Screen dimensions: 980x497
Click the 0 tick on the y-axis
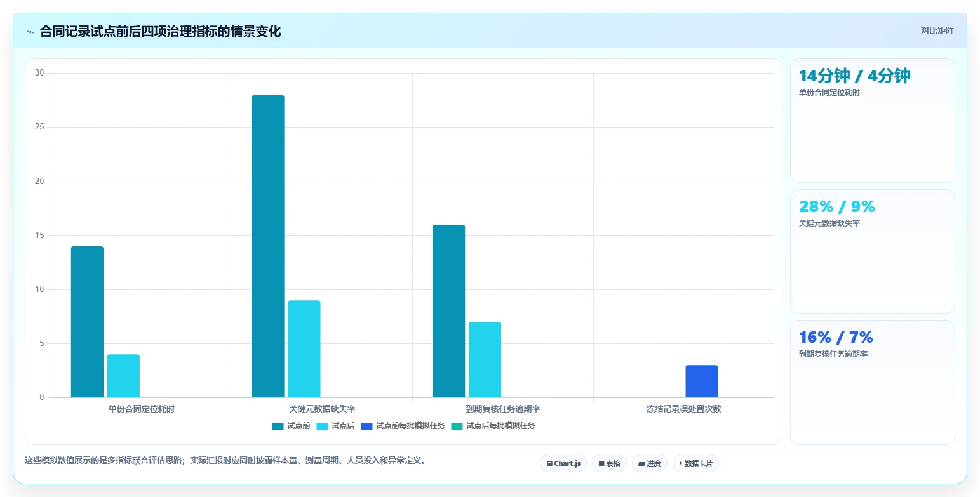(x=42, y=397)
